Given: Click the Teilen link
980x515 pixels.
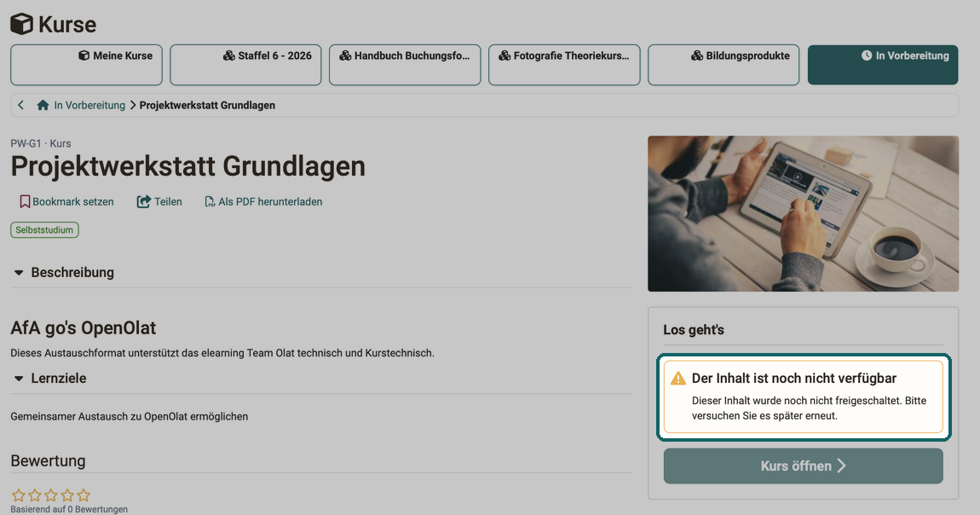Looking at the screenshot, I should tap(168, 201).
